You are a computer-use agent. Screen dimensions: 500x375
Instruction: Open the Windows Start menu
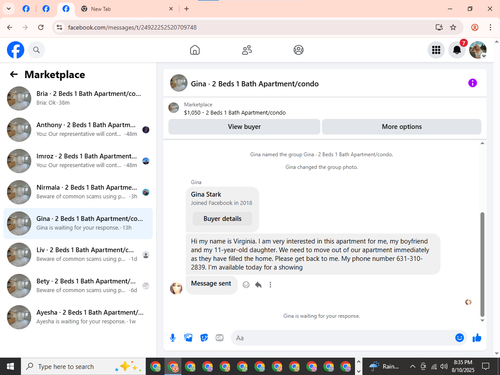10,367
